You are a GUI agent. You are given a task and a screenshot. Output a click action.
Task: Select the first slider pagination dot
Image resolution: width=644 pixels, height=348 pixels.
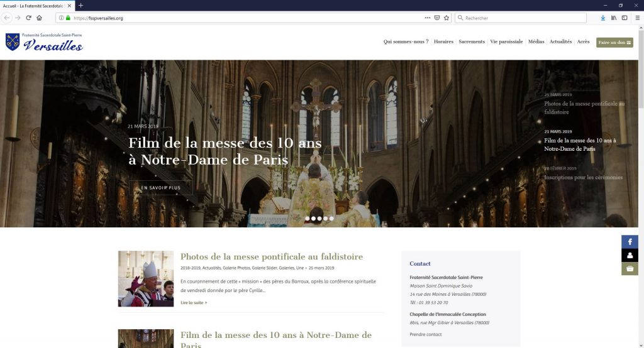[x=308, y=219]
